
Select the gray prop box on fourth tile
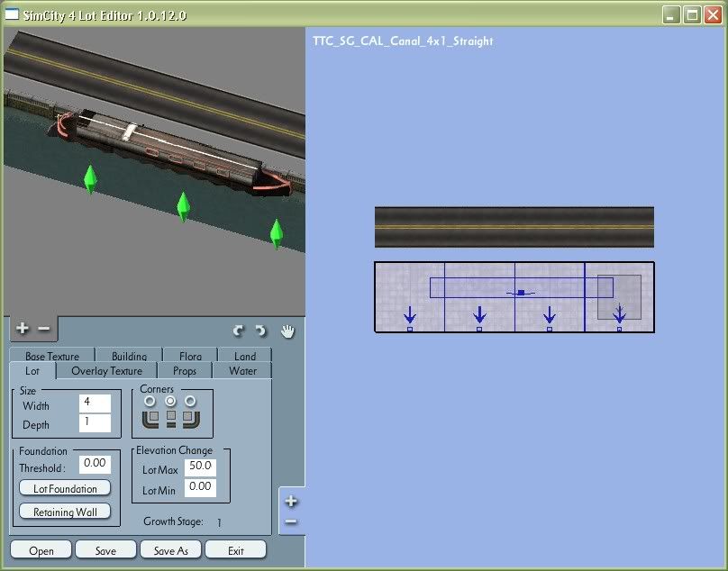coord(619,297)
